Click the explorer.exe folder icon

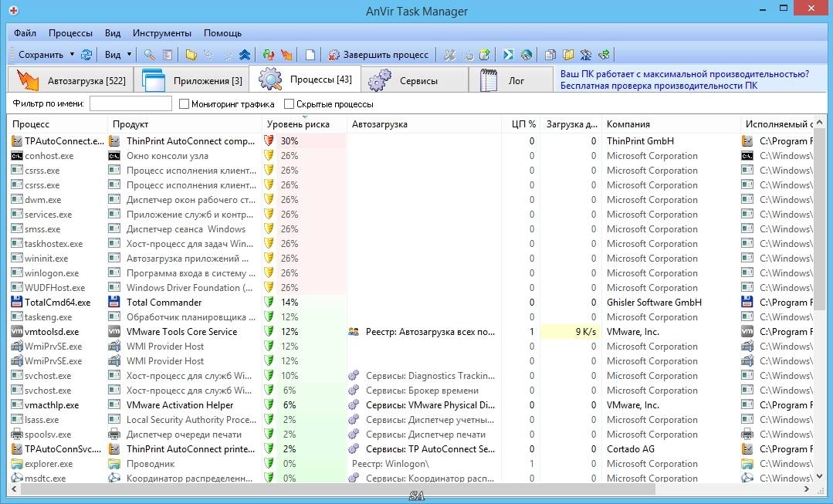[17, 464]
